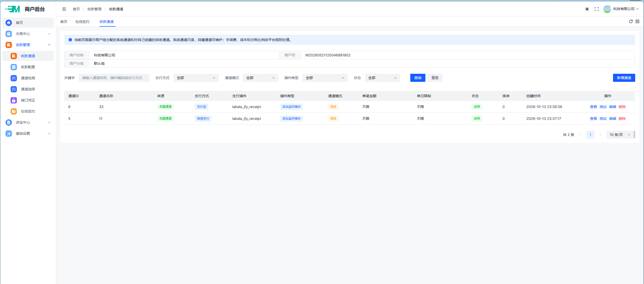Click 编辑 for channel 33
Viewport: 644px width, 284px height.
[x=613, y=107]
